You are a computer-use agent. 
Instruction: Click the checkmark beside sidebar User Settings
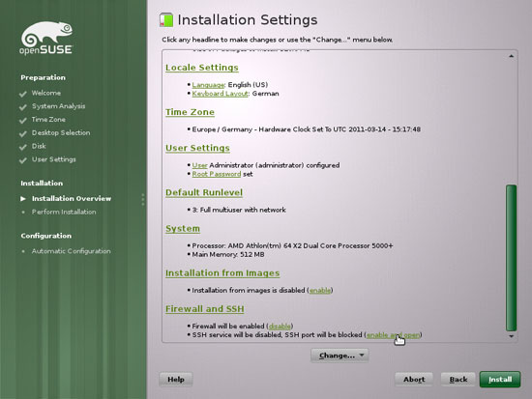tap(23, 160)
